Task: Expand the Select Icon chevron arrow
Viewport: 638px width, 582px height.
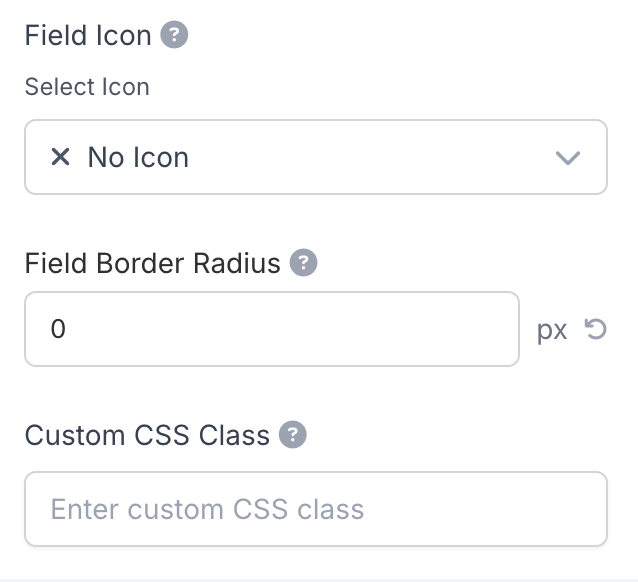Action: coord(567,158)
